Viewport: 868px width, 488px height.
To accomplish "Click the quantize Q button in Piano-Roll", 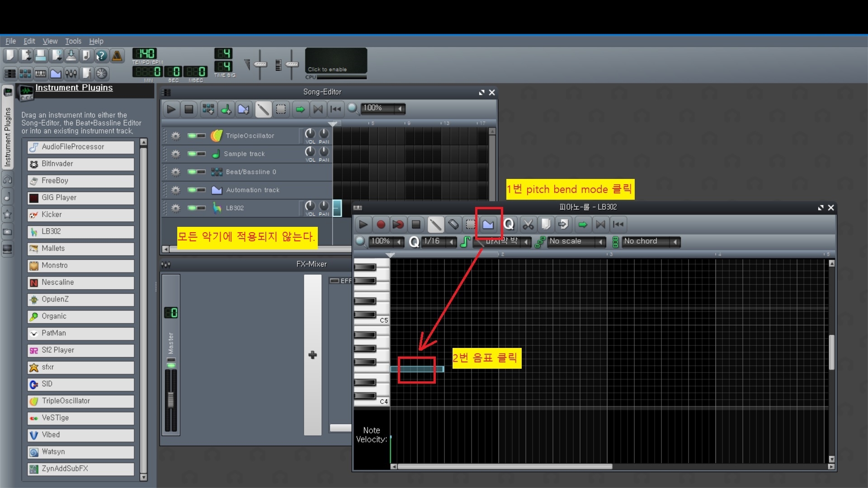I will 509,224.
